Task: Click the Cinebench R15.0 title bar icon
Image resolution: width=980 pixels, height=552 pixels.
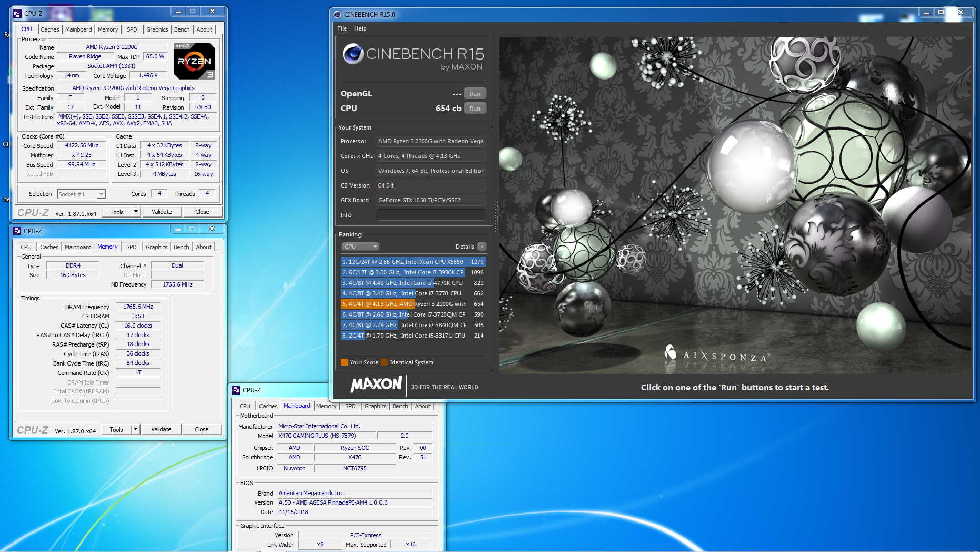Action: pyautogui.click(x=337, y=15)
